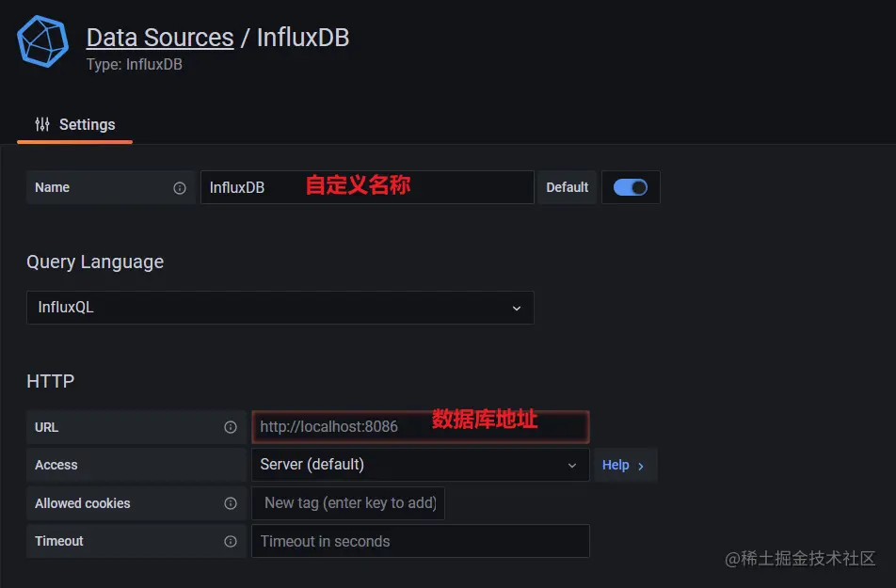Expand the Server (default) access dropdown
The image size is (896, 588).
420,465
